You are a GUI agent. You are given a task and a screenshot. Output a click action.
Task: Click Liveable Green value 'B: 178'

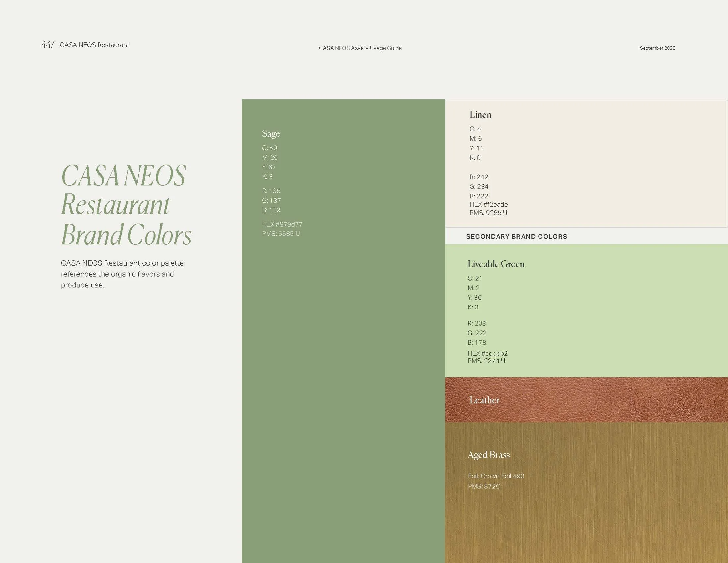click(477, 343)
